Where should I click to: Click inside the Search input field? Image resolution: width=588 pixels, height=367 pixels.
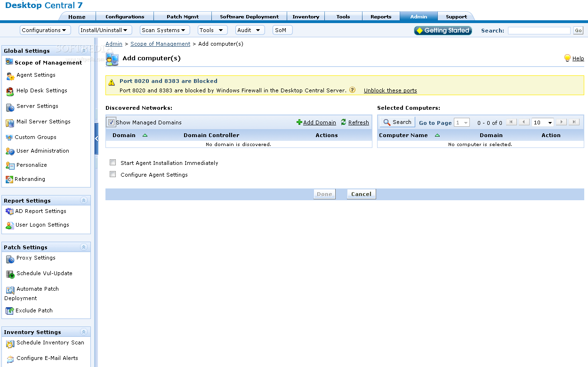click(x=539, y=31)
